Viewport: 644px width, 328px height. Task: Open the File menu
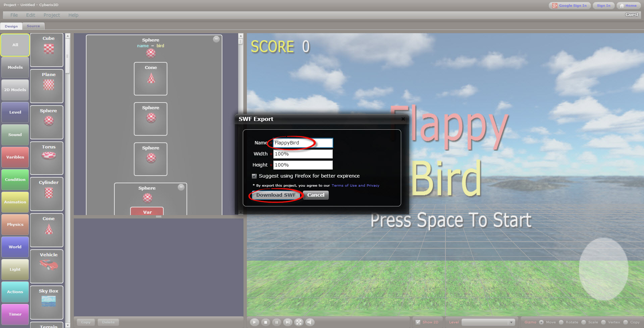[x=14, y=15]
